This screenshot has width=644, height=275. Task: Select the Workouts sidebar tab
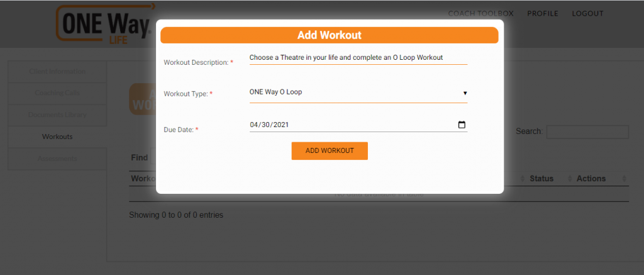tap(57, 137)
